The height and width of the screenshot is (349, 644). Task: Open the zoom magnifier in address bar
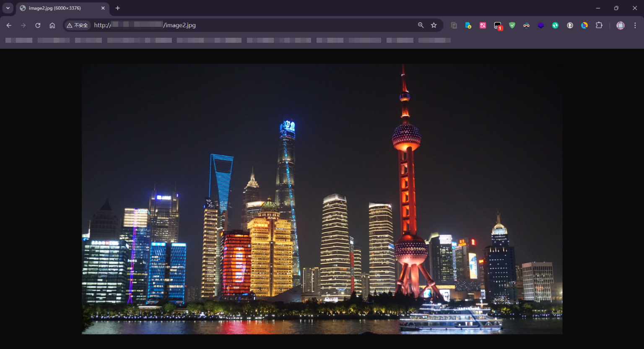coord(421,25)
